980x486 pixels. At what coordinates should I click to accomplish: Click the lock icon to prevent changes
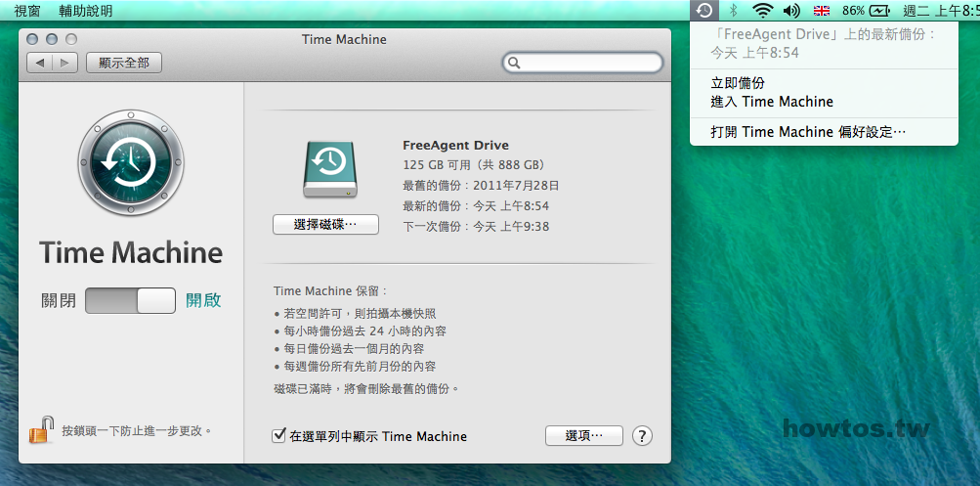coord(41,429)
